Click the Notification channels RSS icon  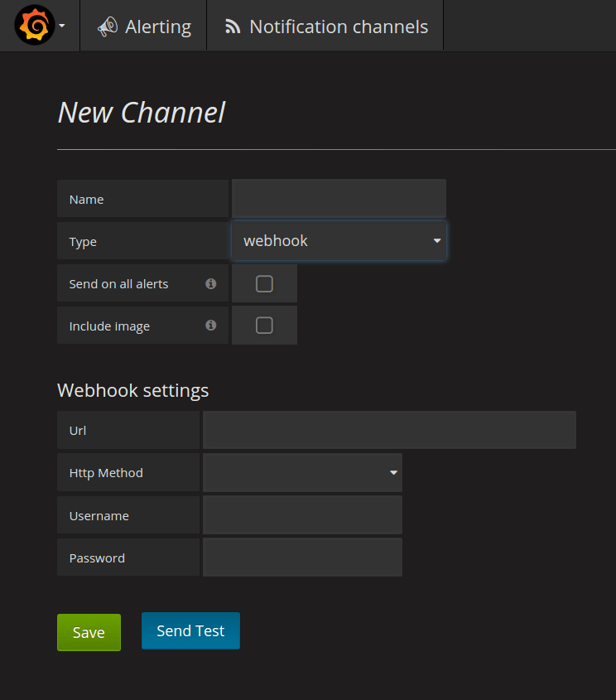pos(233,27)
